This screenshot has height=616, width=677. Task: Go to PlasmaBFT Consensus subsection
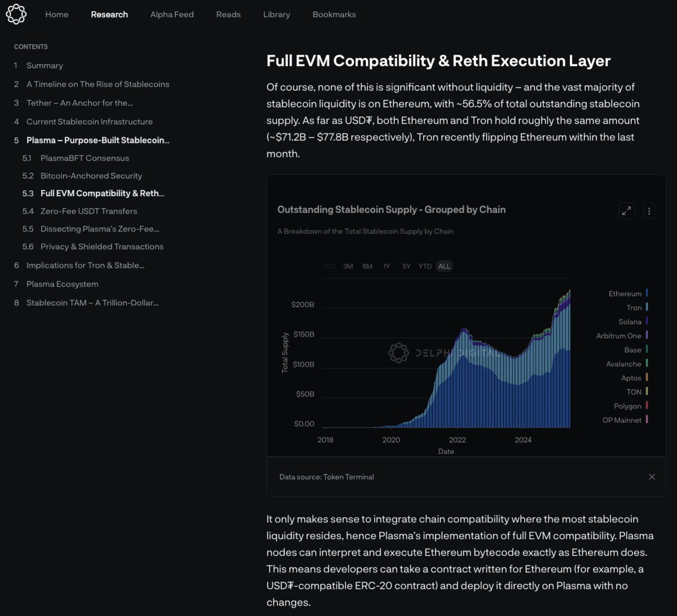tap(85, 158)
